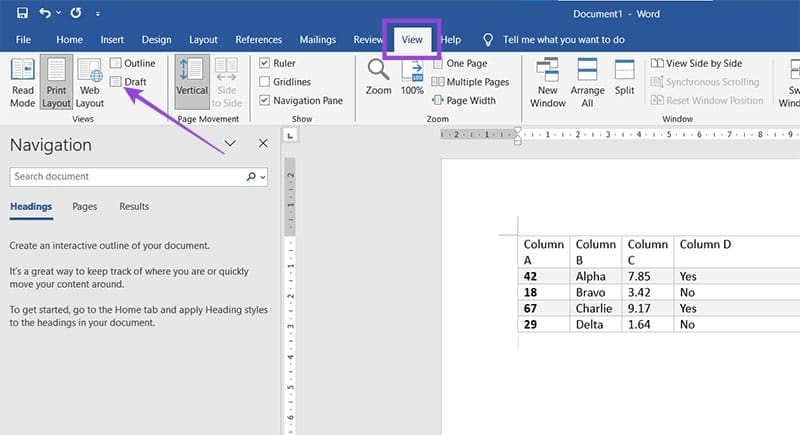Click the Search document field
Viewport: 800px width, 435px height.
pos(126,176)
